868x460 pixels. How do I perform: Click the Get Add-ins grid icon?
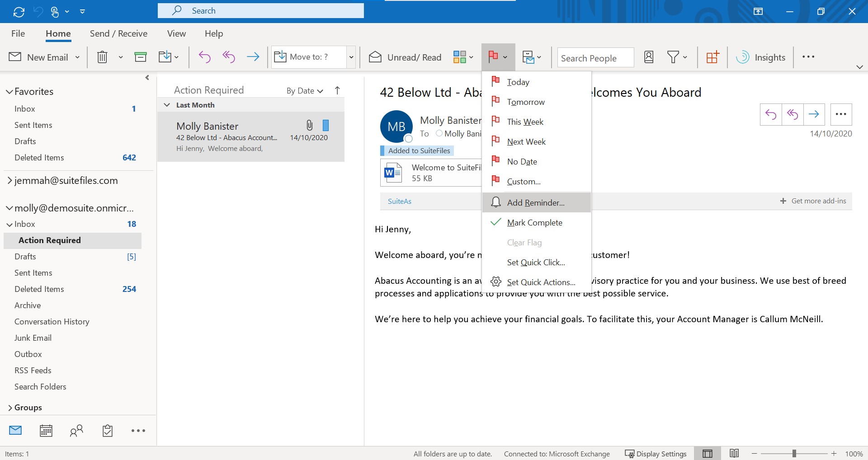[712, 57]
